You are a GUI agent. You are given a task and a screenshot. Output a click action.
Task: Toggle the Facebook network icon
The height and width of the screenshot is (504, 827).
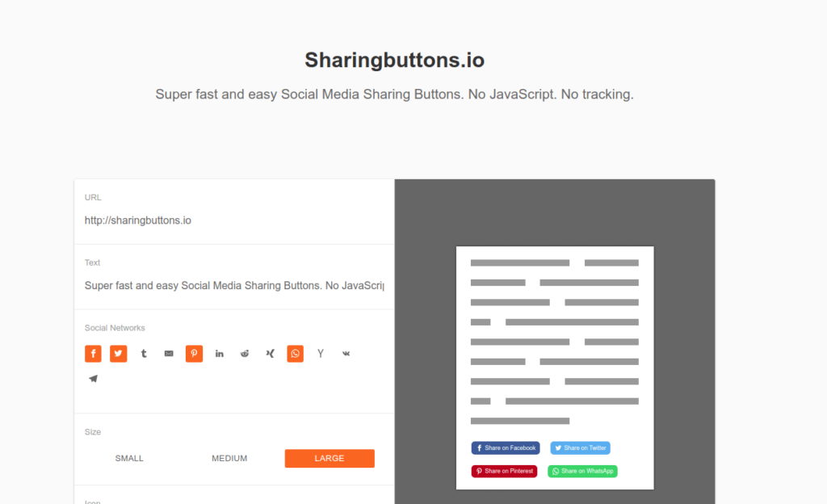pyautogui.click(x=93, y=353)
